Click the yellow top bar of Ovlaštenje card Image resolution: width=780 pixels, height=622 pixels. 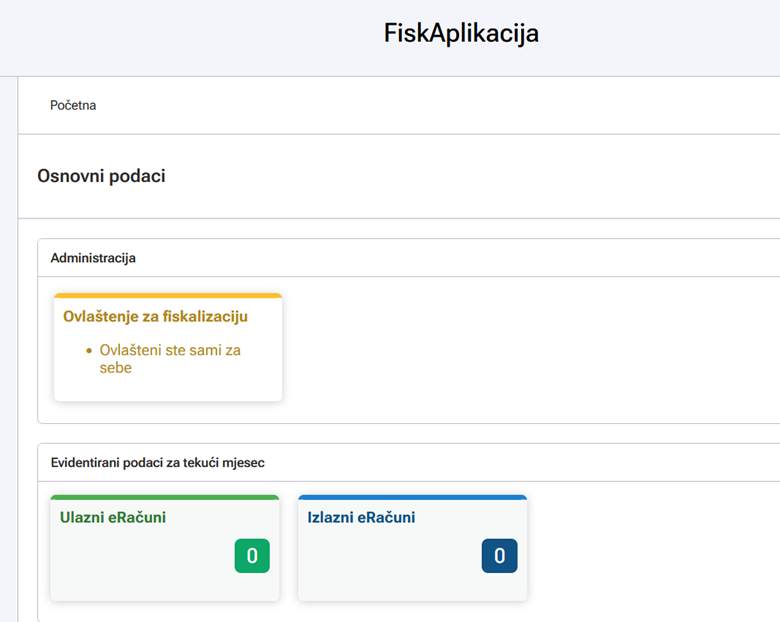pos(168,296)
